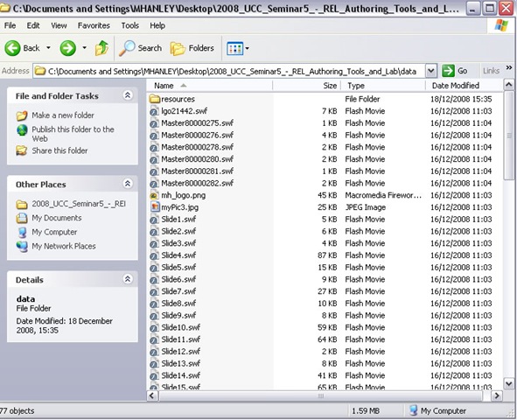Click the Windows flag logo
This screenshot has height=420, width=517.
click(501, 25)
